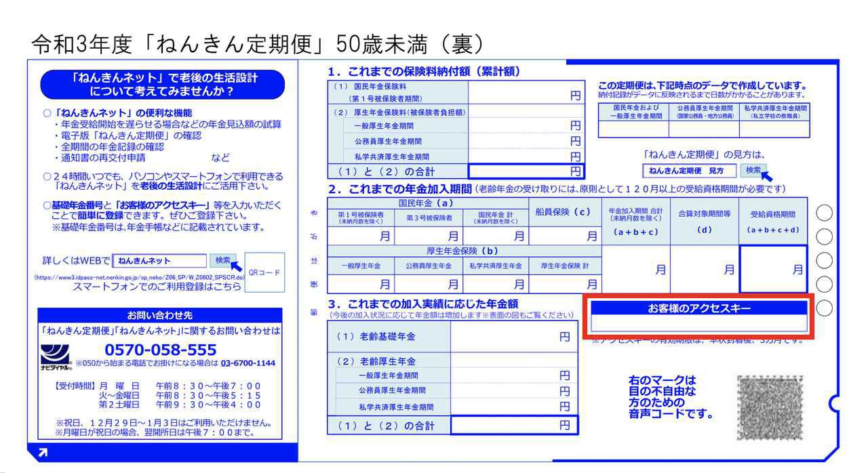This screenshot has height=473, width=868.
Task: Click 公務員厚生年金 column in section 2
Action: [x=429, y=266]
